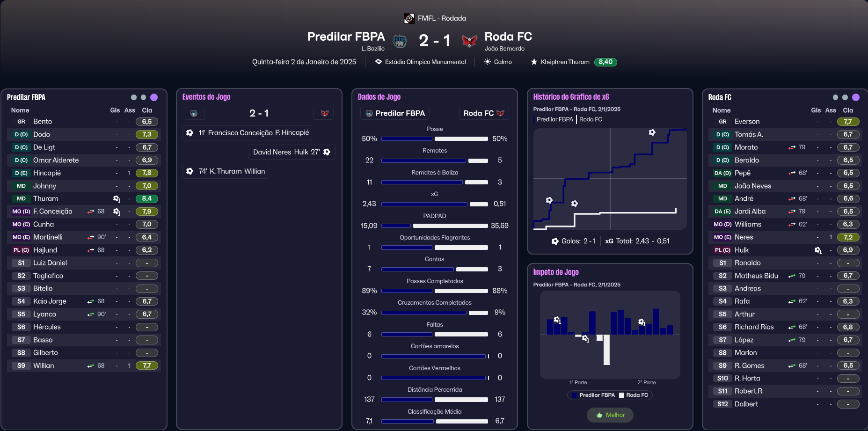Select the middle grey dot in Roda FC panel
Image resolution: width=868 pixels, height=431 pixels.
(x=845, y=97)
